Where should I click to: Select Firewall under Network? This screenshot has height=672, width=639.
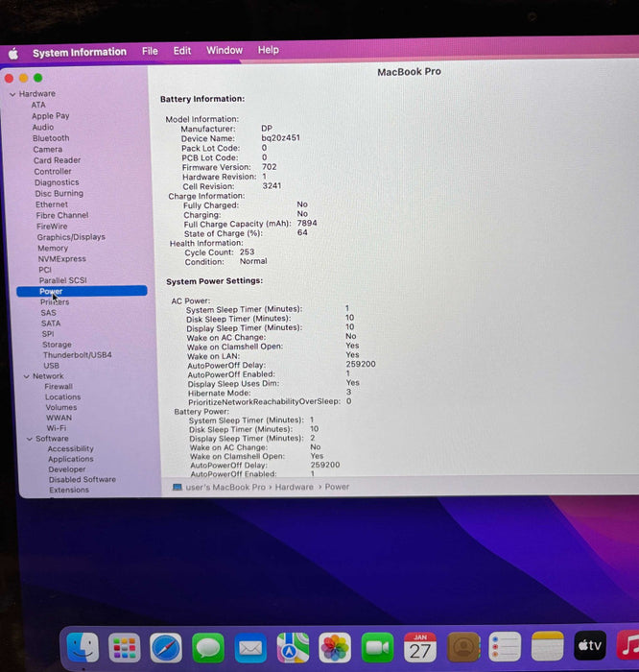[59, 387]
